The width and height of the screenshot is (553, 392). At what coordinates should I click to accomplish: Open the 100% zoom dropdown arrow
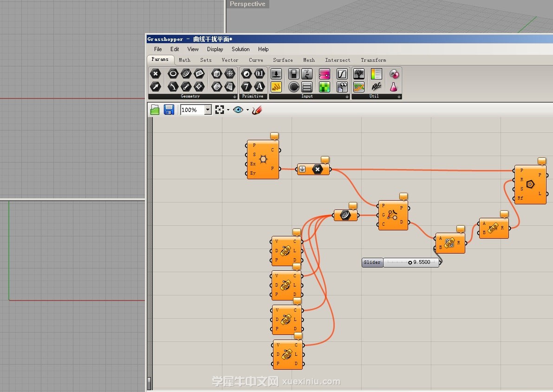click(208, 110)
